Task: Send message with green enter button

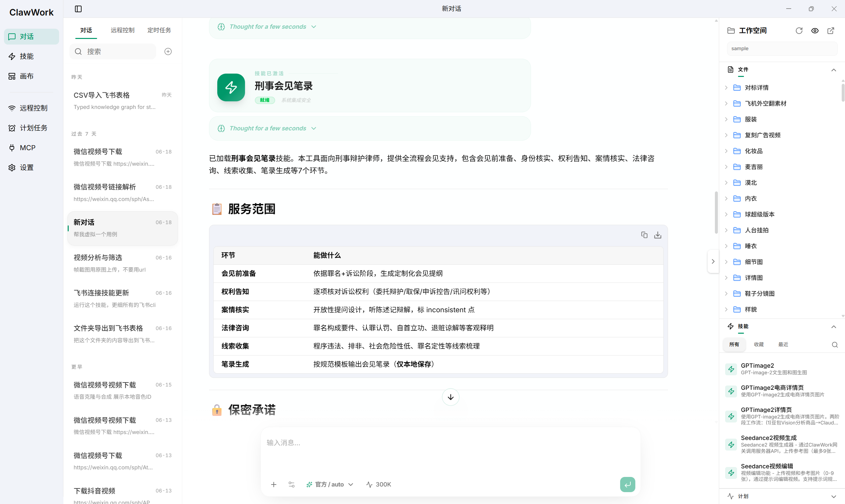Action: pyautogui.click(x=627, y=485)
